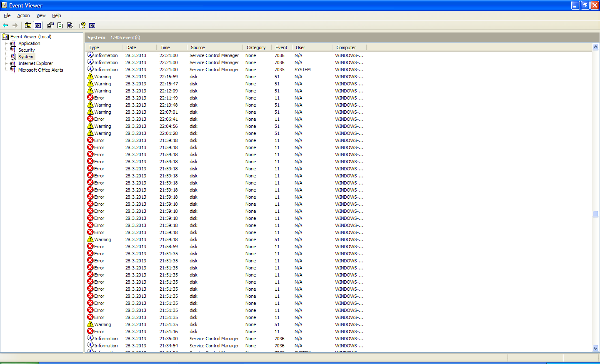Select Event Viewer (Local) root node
Viewport: 600px width, 364px height.
pos(31,37)
